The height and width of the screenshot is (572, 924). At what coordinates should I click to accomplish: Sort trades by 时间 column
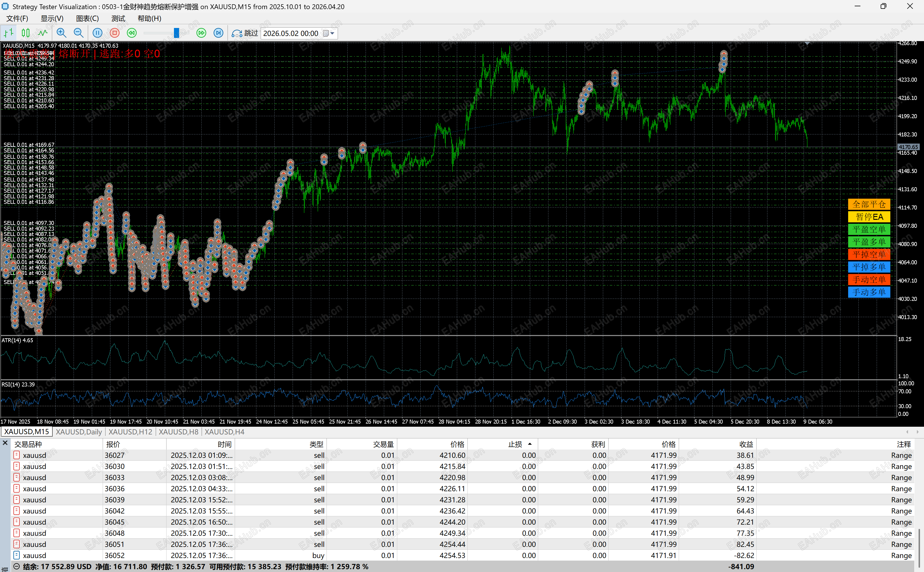(200, 444)
